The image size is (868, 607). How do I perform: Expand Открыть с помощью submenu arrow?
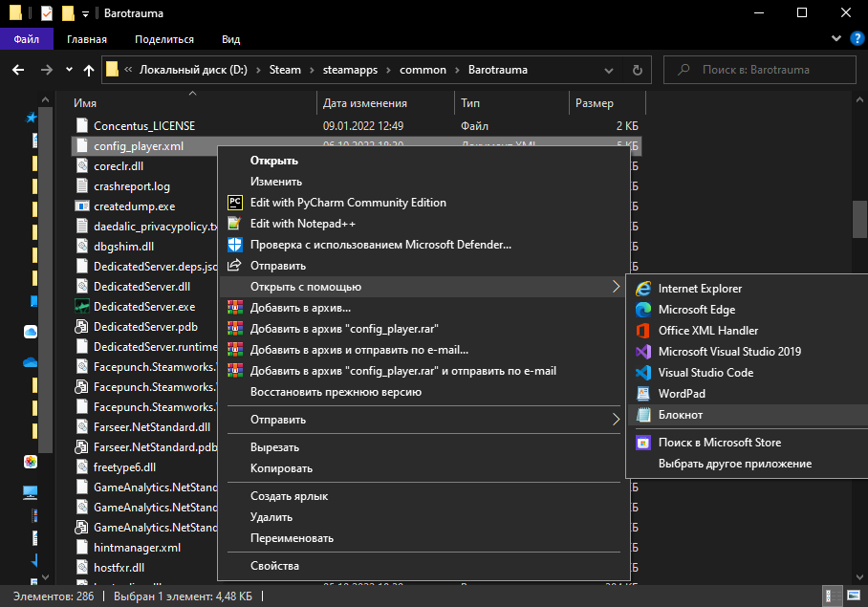pyautogui.click(x=617, y=287)
